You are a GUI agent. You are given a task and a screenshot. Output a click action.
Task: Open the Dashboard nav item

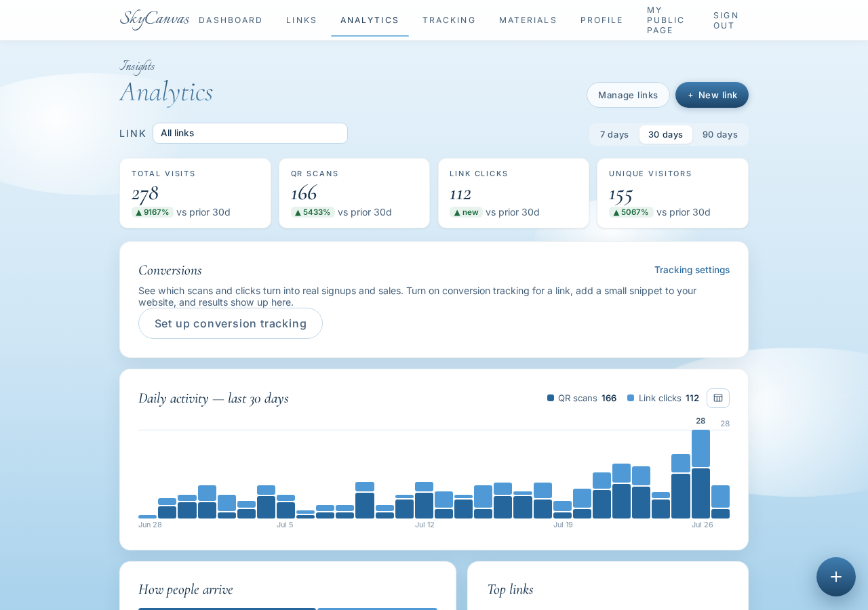(x=231, y=20)
